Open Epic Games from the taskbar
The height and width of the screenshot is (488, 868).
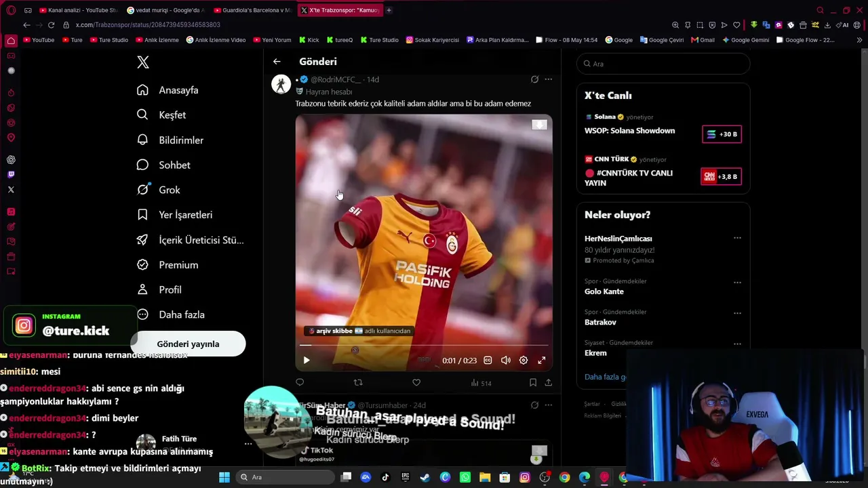click(x=405, y=477)
